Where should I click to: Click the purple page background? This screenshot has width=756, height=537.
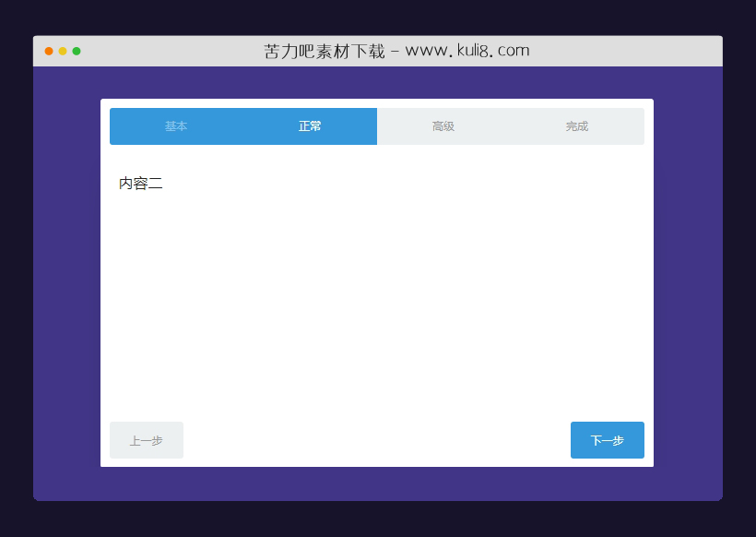[55, 277]
